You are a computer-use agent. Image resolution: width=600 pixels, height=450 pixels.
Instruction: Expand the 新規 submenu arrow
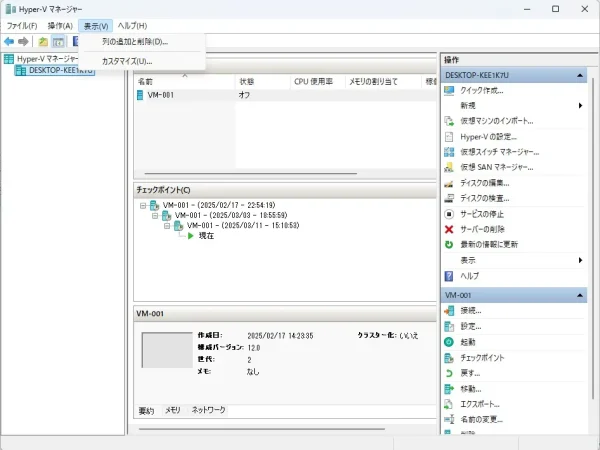coord(580,106)
